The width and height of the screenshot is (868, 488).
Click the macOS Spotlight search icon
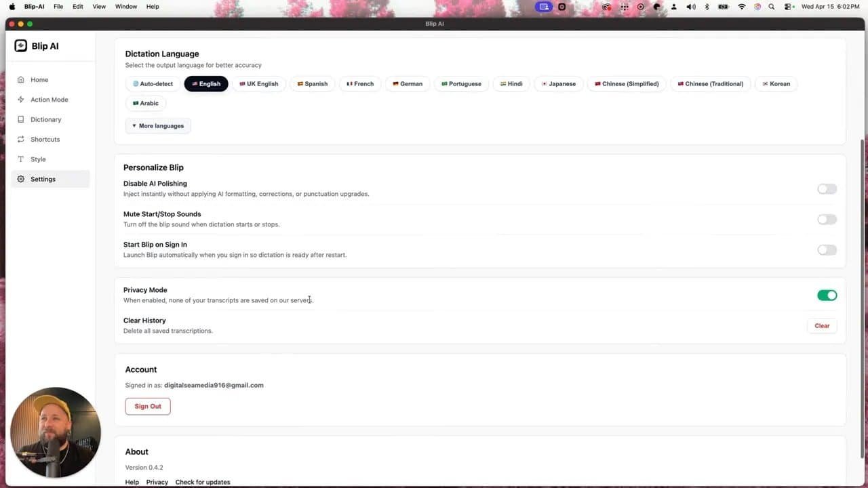click(771, 6)
